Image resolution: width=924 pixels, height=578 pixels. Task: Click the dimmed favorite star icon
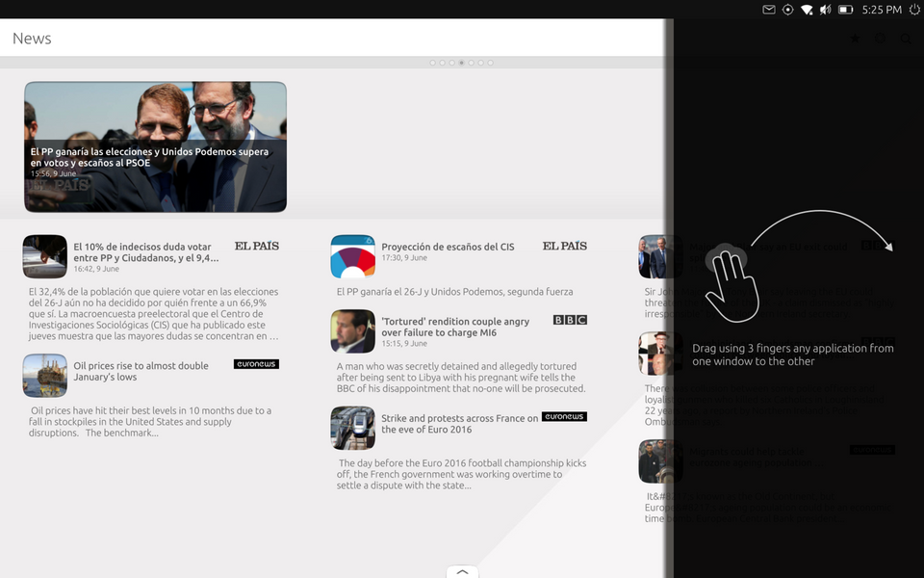855,39
